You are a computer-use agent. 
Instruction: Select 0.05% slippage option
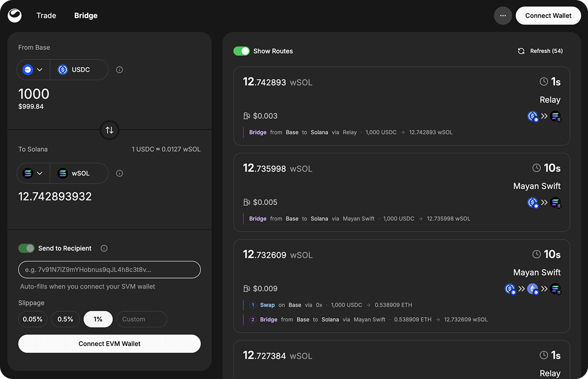pos(33,319)
